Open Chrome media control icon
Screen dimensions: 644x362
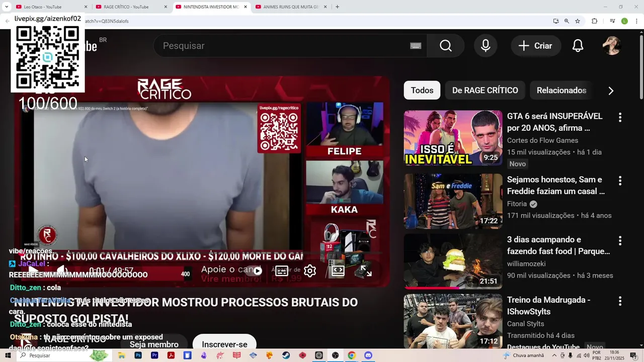pyautogui.click(x=612, y=21)
